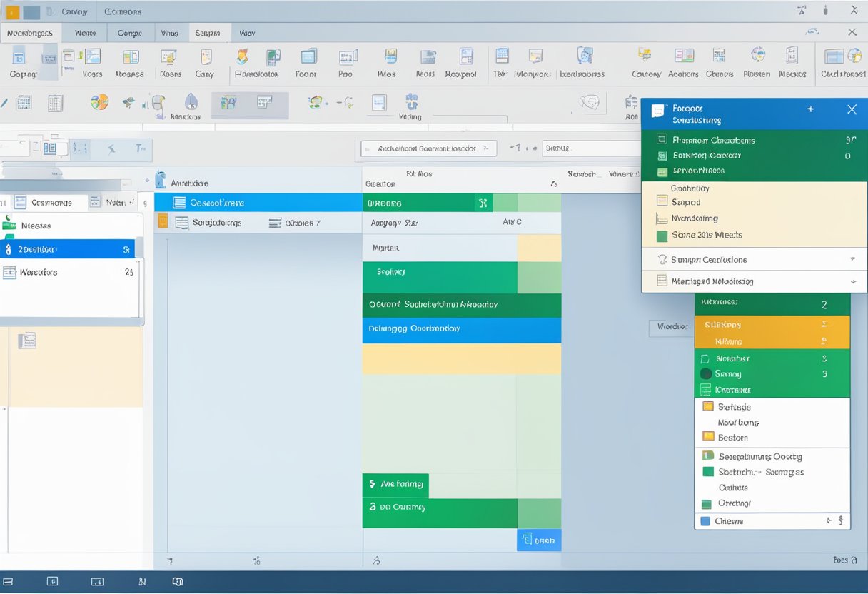Expand the Managed Modeling section in the right panel

[x=854, y=281]
